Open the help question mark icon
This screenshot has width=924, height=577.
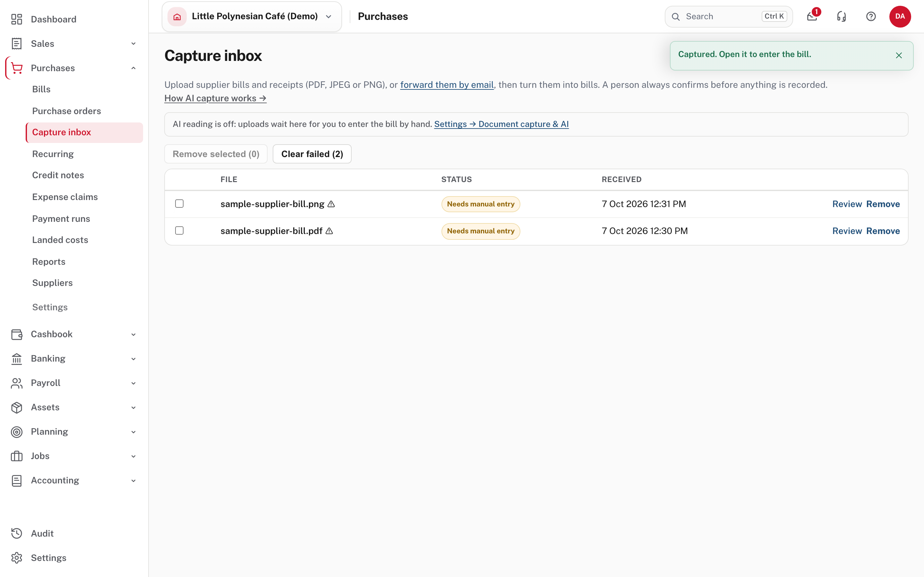871,16
